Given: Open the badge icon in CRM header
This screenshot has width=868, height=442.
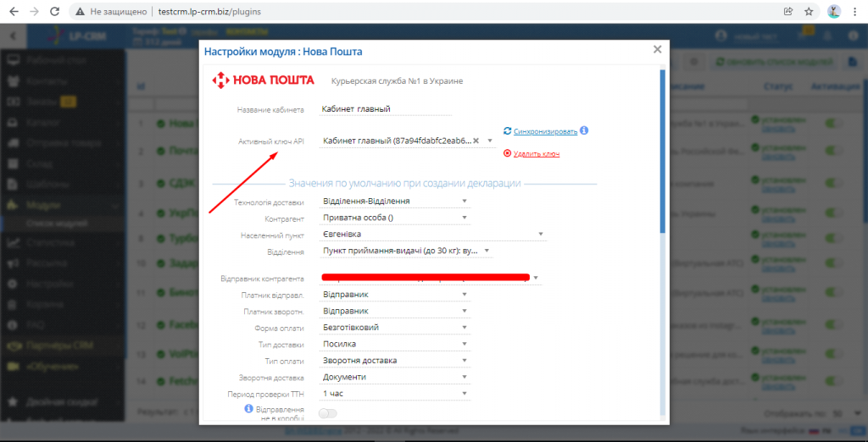Looking at the screenshot, I should click(x=802, y=33).
